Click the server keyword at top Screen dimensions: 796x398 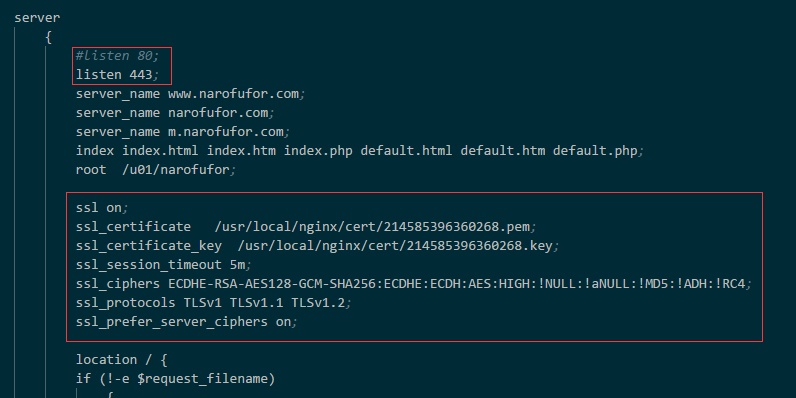[x=37, y=18]
